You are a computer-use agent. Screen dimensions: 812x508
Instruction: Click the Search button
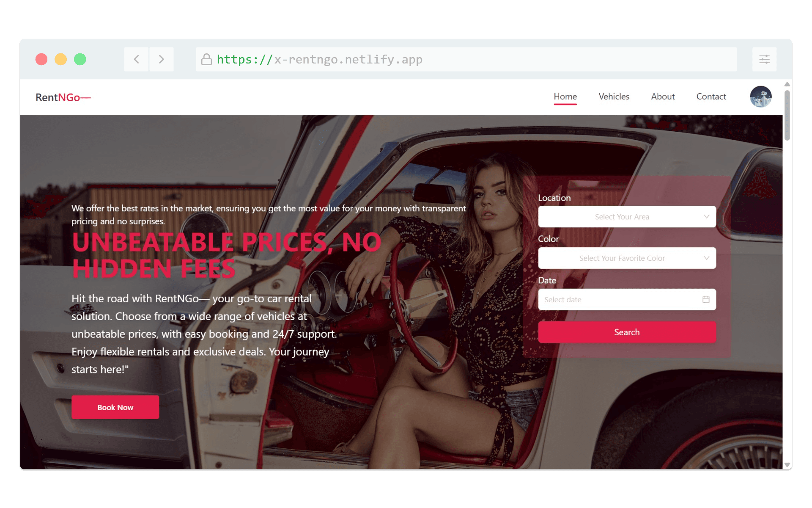click(x=627, y=332)
